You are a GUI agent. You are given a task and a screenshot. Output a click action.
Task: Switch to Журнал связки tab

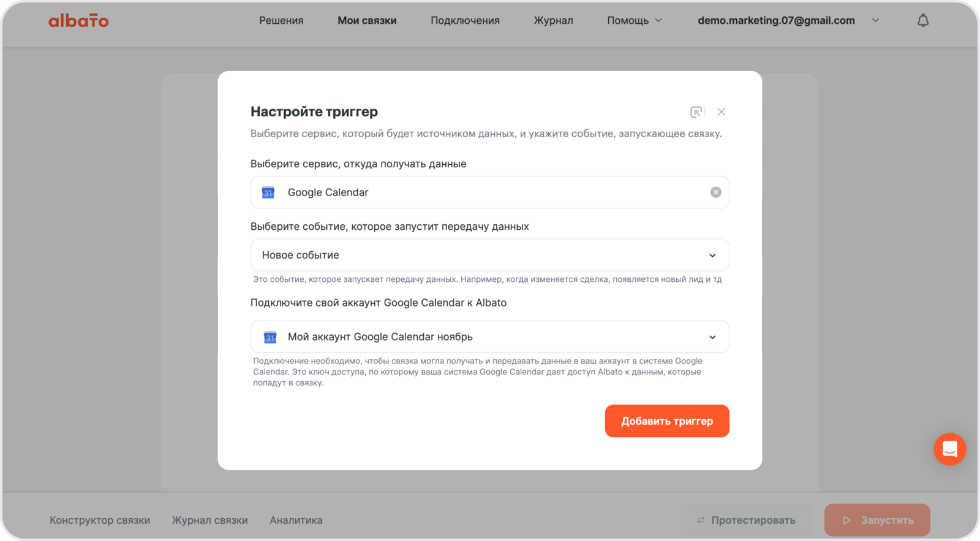pyautogui.click(x=209, y=520)
